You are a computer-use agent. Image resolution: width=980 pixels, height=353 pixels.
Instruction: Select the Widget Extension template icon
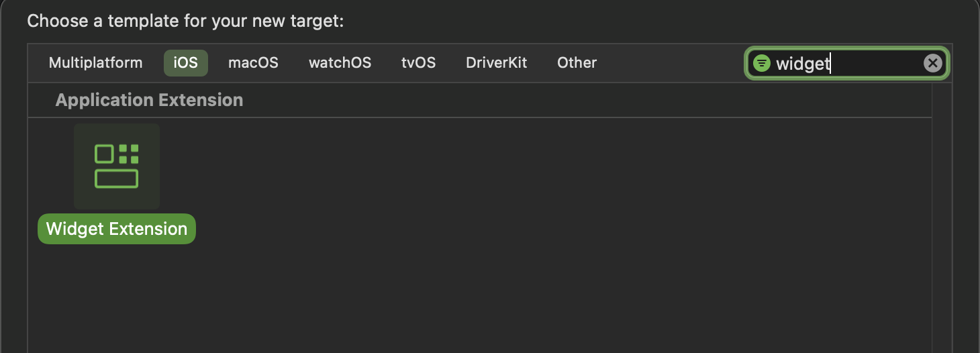coord(117,166)
